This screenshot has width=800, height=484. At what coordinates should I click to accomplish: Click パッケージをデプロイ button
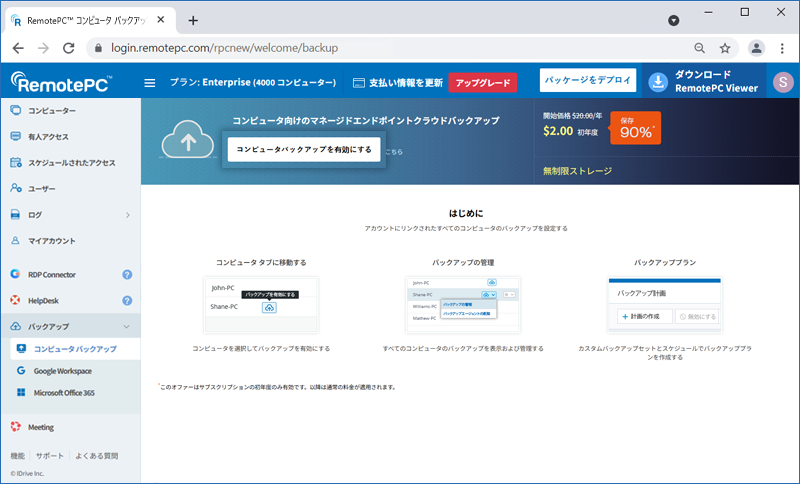588,80
